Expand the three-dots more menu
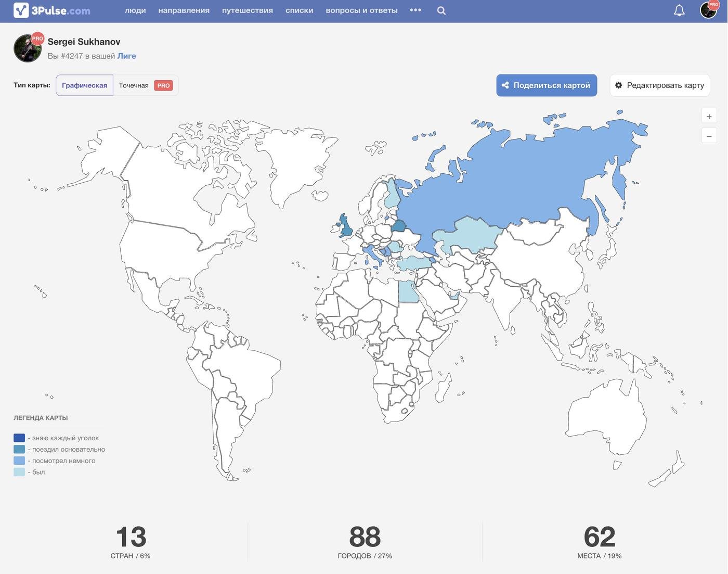 (x=415, y=10)
